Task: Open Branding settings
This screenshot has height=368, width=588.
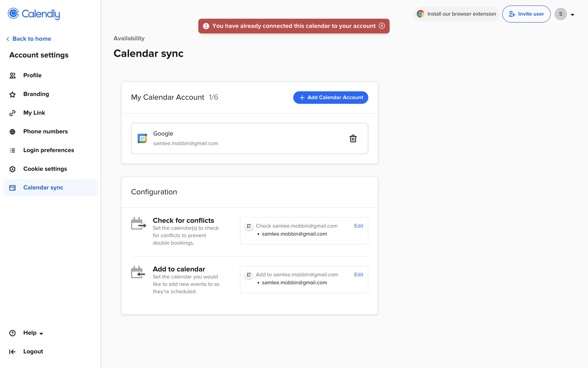Action: click(36, 94)
